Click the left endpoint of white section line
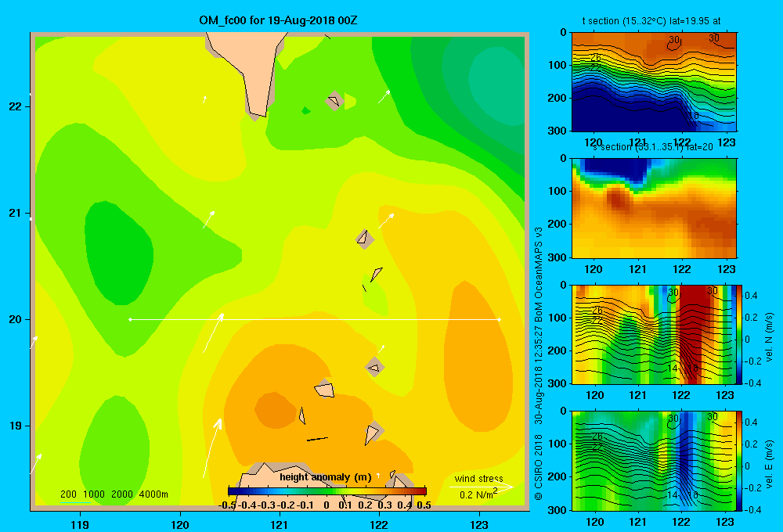This screenshot has width=783, height=532. 130,319
